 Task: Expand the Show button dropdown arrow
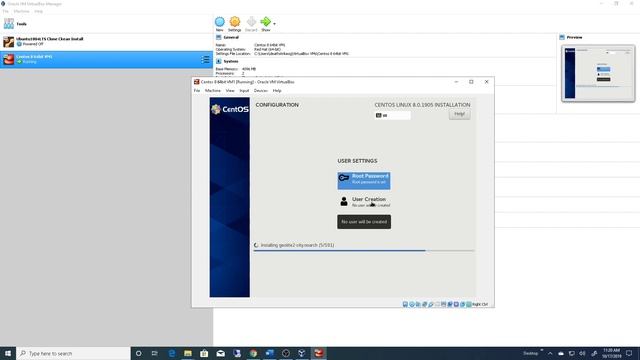click(274, 24)
